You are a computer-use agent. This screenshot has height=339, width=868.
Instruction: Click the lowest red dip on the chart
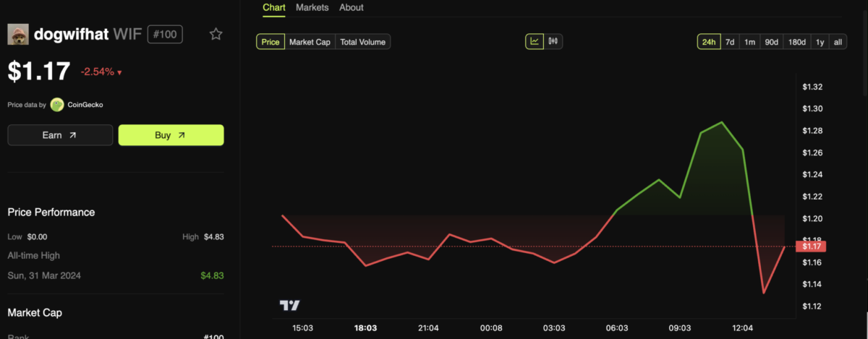click(x=764, y=293)
